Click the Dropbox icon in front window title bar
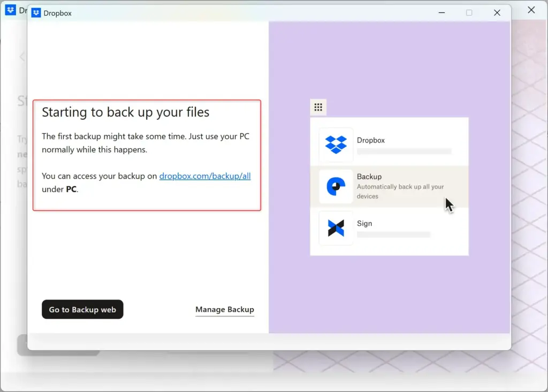The width and height of the screenshot is (548, 392). [36, 13]
